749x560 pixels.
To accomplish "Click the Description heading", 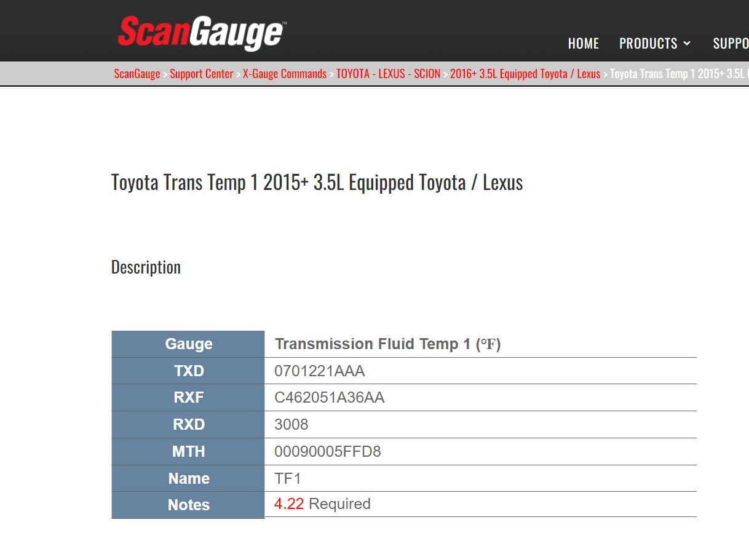I will coord(146,267).
